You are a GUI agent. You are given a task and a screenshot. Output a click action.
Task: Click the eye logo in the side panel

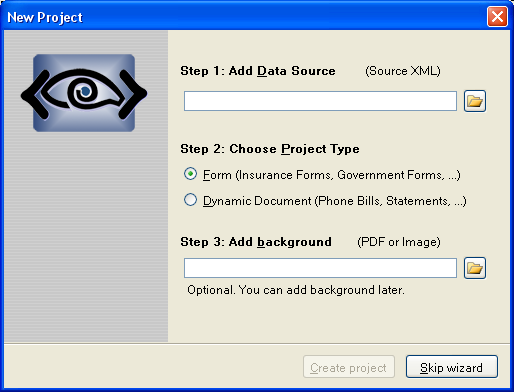(84, 93)
